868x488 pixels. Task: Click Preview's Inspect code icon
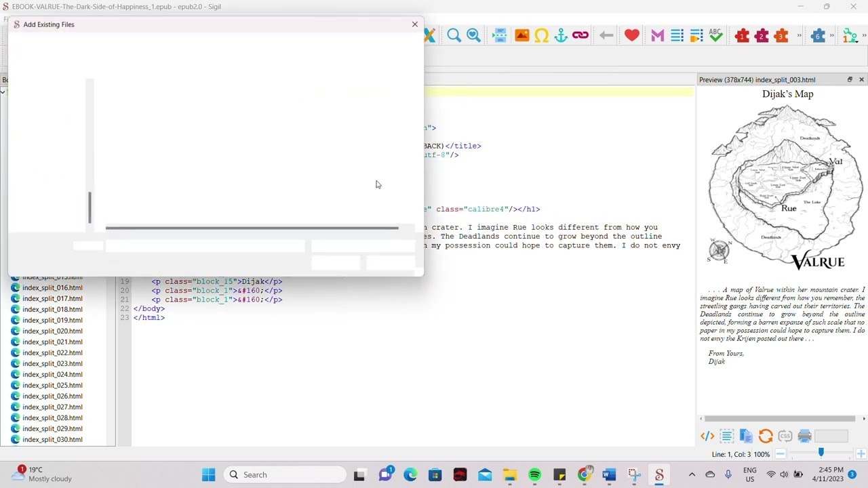coord(707,436)
